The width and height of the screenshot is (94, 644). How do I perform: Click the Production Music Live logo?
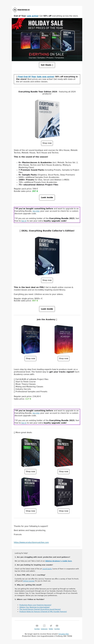[x=21, y=10]
